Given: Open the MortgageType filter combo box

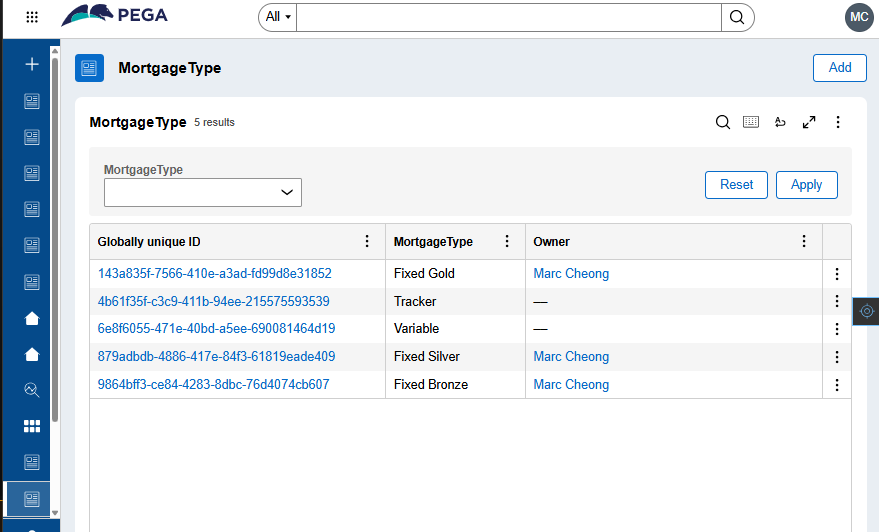Looking at the screenshot, I should point(203,192).
